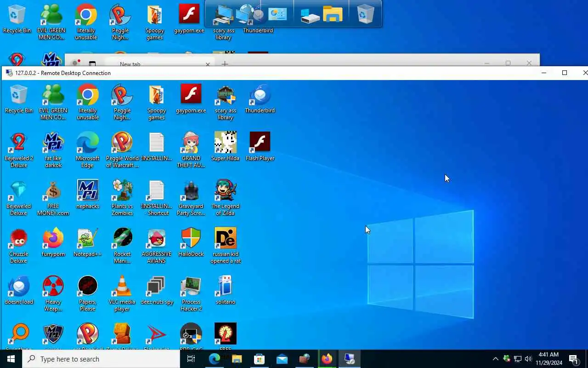Open the clock showing 4:41 AM
The width and height of the screenshot is (588, 368).
(548, 359)
